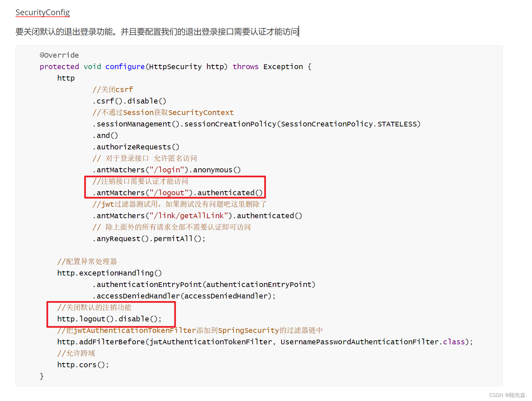Click the http.cors(); line
The height and width of the screenshot is (401, 532).
(83, 365)
